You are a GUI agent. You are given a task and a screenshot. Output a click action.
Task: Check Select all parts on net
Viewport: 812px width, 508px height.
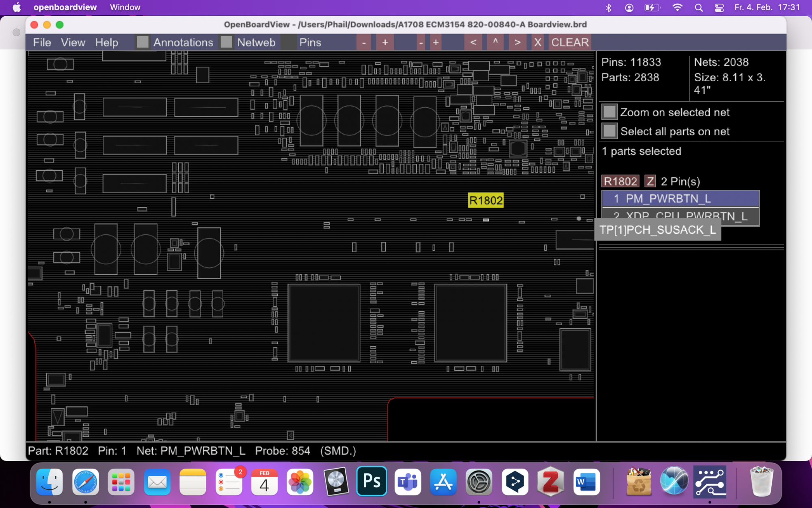click(609, 131)
